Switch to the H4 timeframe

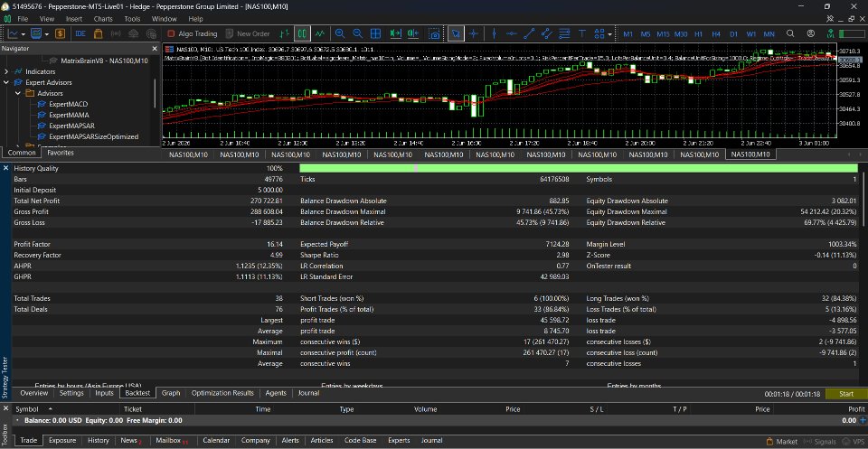click(x=716, y=33)
